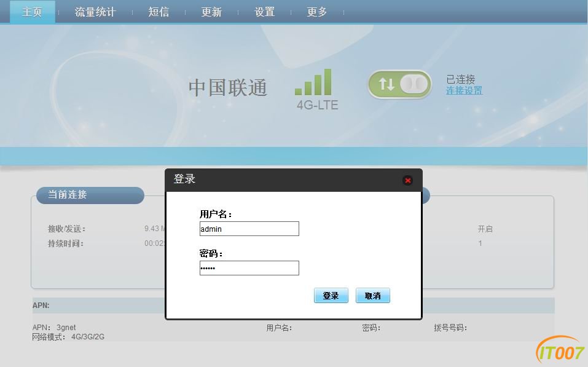The height and width of the screenshot is (367, 588).
Task: Click the 登录 dialog title text
Action: 184,179
